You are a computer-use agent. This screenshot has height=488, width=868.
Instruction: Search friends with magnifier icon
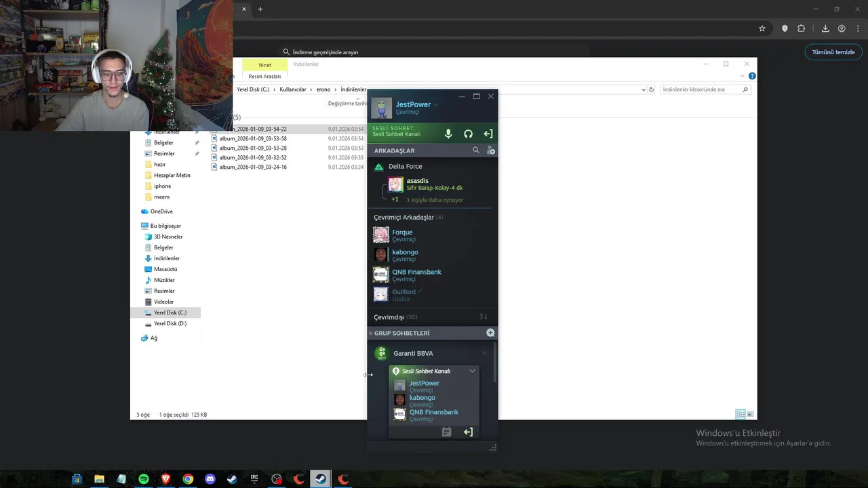pyautogui.click(x=476, y=150)
